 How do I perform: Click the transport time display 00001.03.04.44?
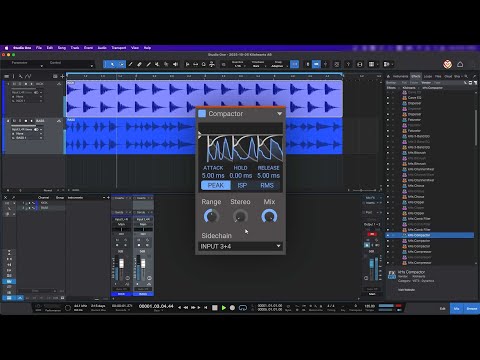click(x=156, y=306)
